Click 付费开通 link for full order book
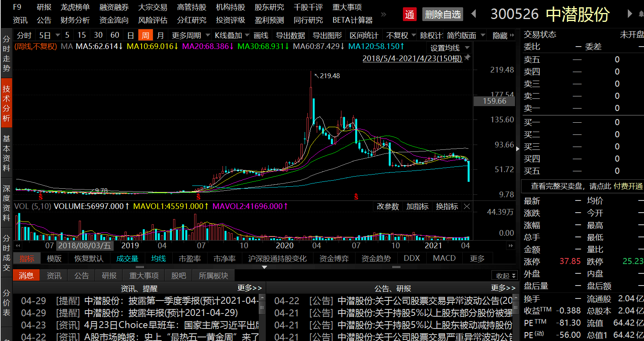Screen dimensions: 644x341 [628, 186]
